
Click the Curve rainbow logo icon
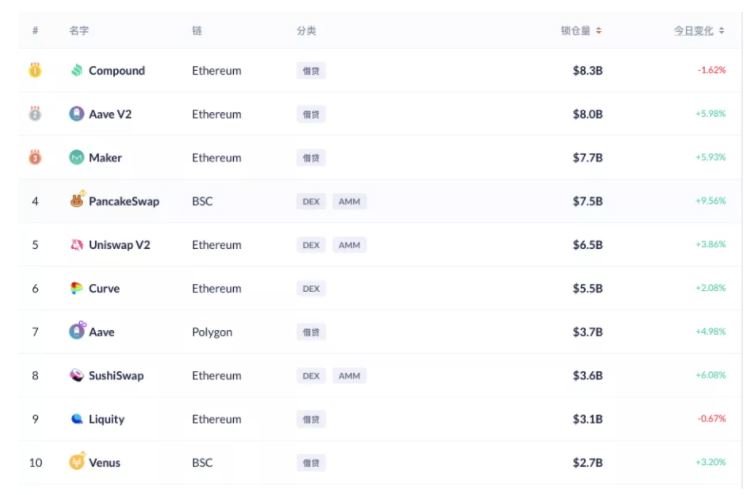click(x=76, y=288)
